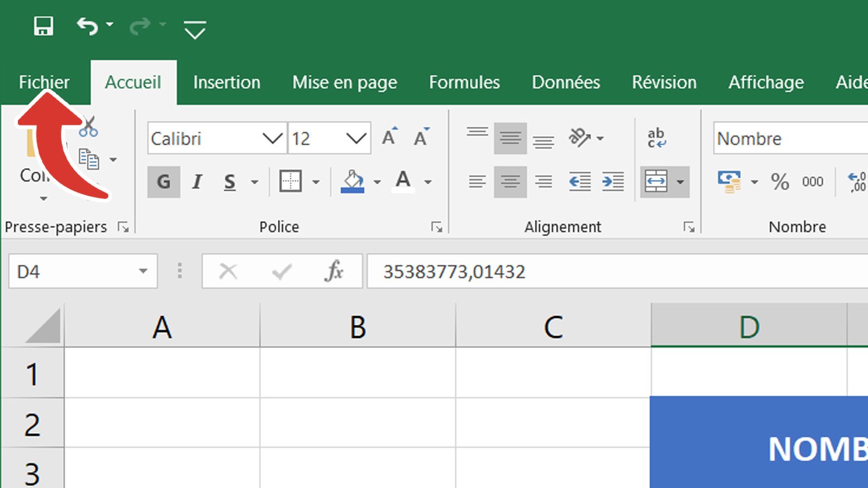This screenshot has width=868, height=488.
Task: Toggle italic formatting
Action: (196, 182)
